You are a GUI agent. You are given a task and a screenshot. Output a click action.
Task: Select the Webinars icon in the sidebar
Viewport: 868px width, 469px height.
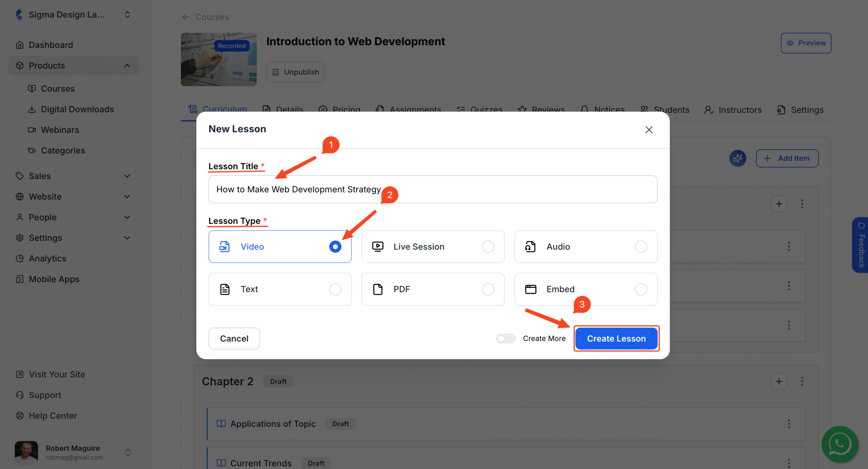(32, 130)
